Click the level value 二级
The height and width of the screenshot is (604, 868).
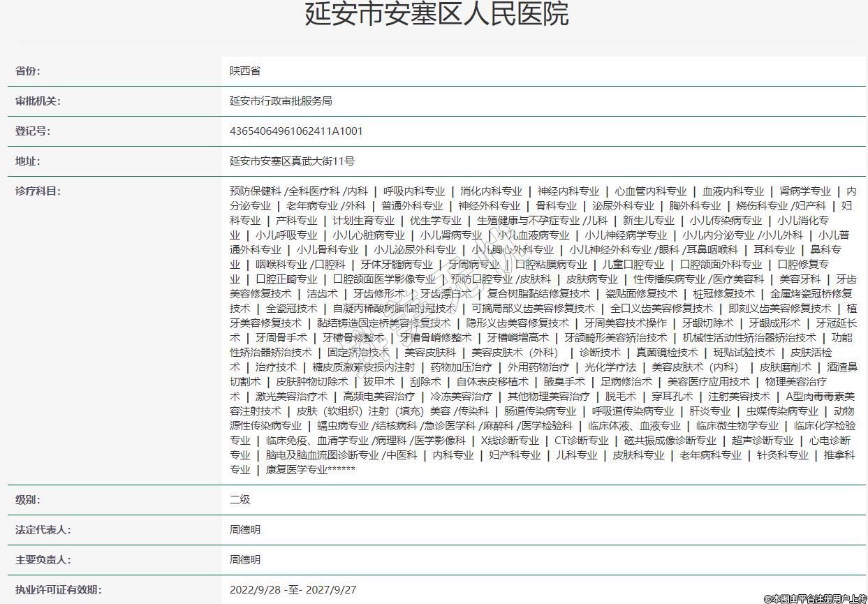pos(240,500)
